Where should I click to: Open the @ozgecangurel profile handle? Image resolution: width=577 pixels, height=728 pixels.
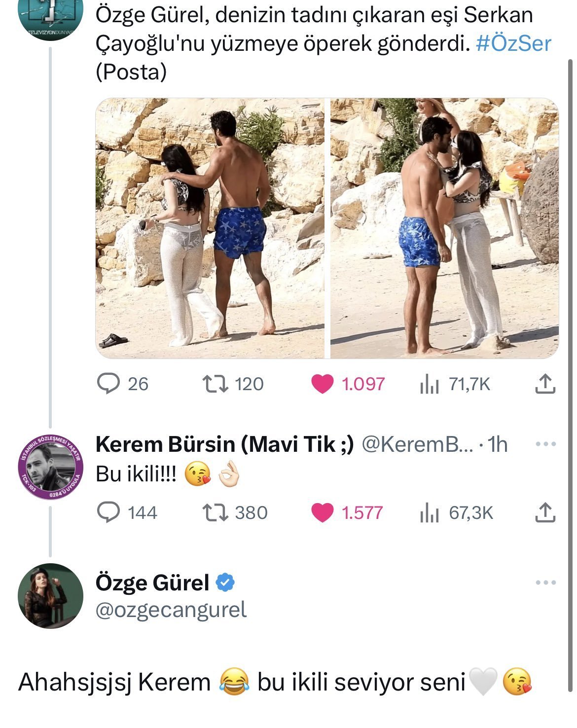tap(171, 610)
